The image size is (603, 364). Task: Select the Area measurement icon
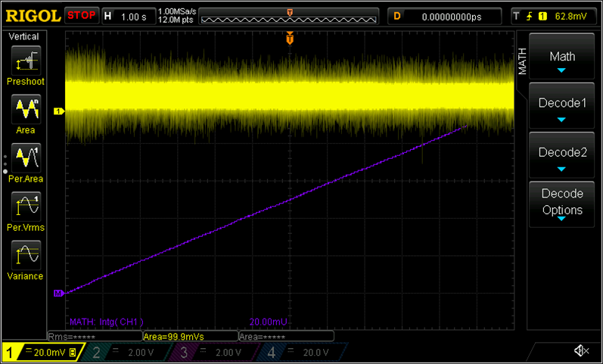click(x=25, y=109)
